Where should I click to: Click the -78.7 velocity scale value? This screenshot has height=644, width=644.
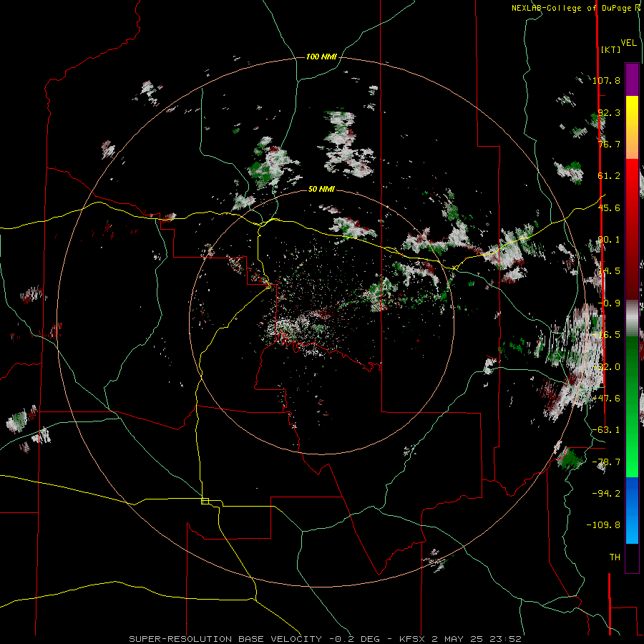click(606, 462)
